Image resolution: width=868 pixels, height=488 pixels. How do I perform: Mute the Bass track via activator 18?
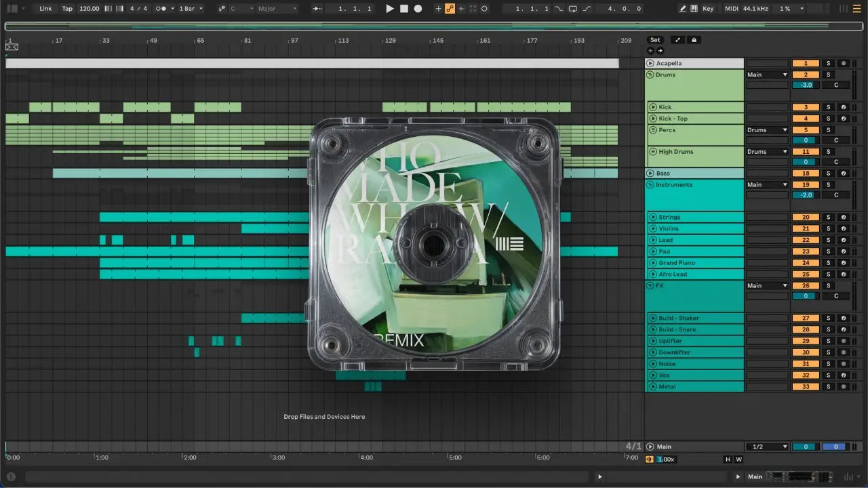pos(806,174)
